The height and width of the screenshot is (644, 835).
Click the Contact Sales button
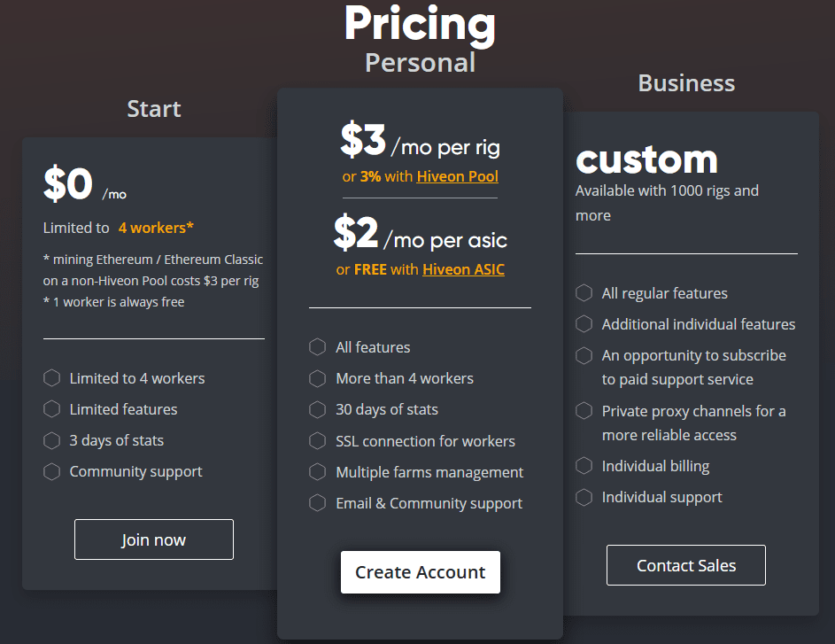click(x=686, y=565)
